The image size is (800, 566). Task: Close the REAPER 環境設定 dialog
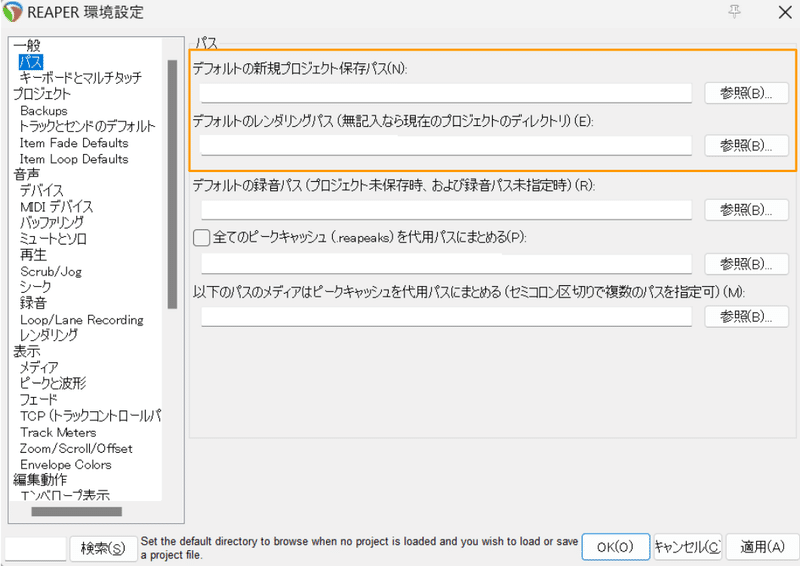[x=785, y=12]
